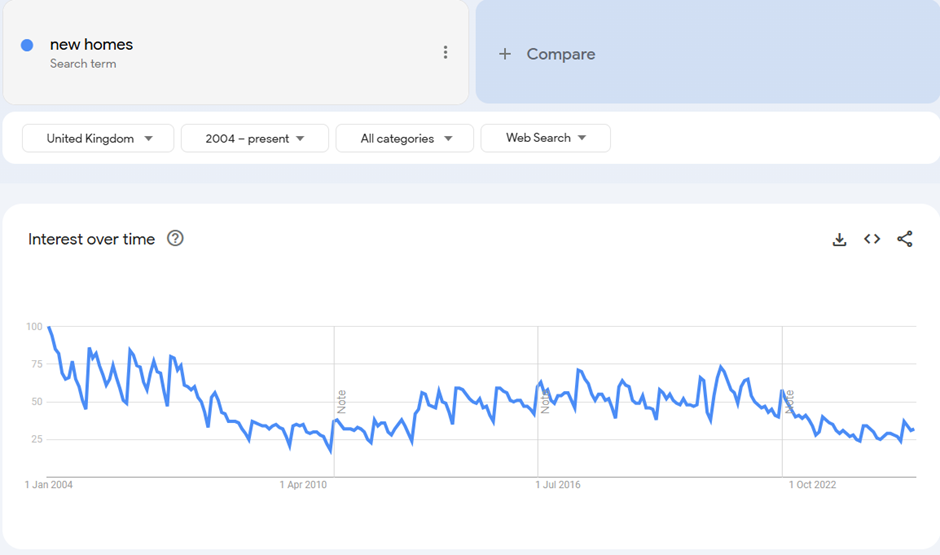Click the 50 value on the y-axis
The width and height of the screenshot is (940, 555).
click(37, 402)
